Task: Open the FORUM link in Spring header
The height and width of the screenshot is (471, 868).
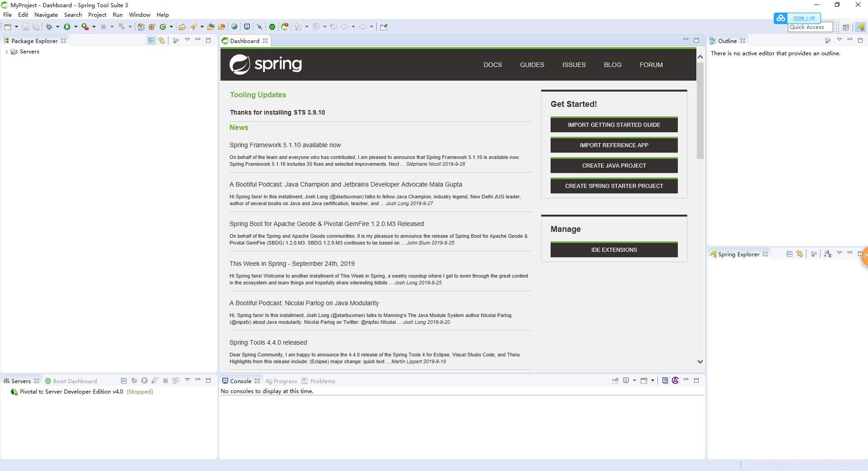Action: pos(651,65)
